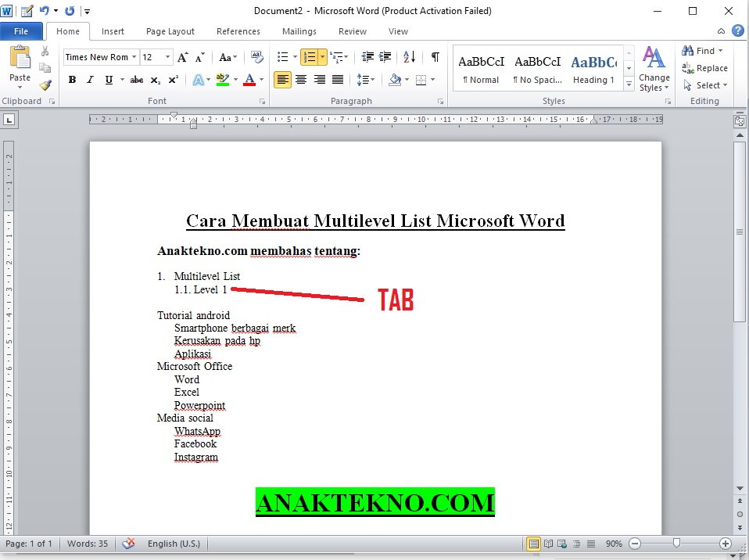This screenshot has width=749, height=560.
Task: Click the Bullets list icon
Action: (x=283, y=57)
